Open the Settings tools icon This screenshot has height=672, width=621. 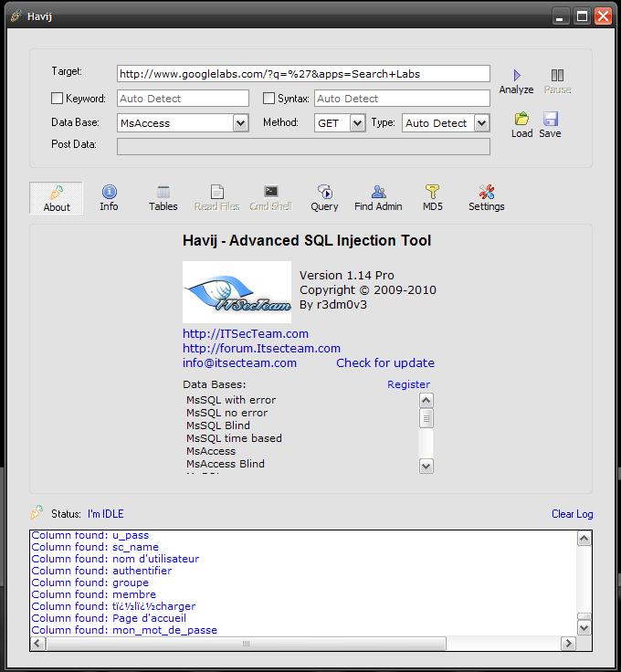[487, 198]
